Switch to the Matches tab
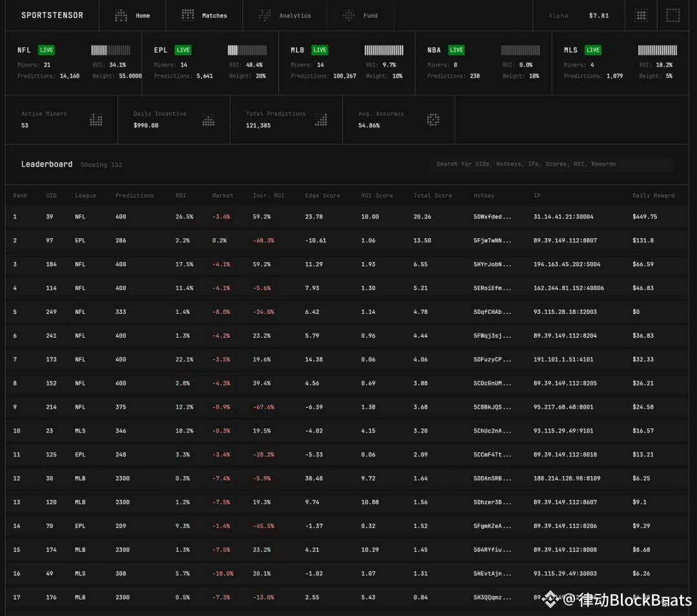 tap(205, 15)
